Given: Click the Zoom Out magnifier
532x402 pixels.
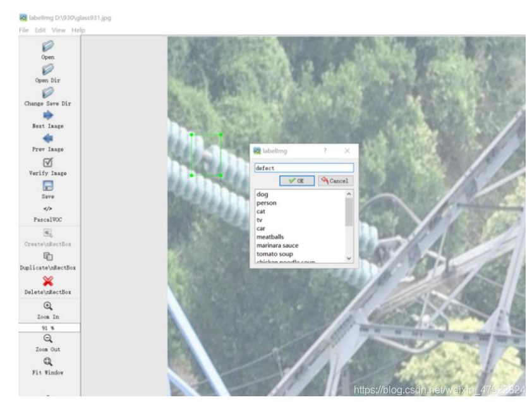Looking at the screenshot, I should 48,339.
